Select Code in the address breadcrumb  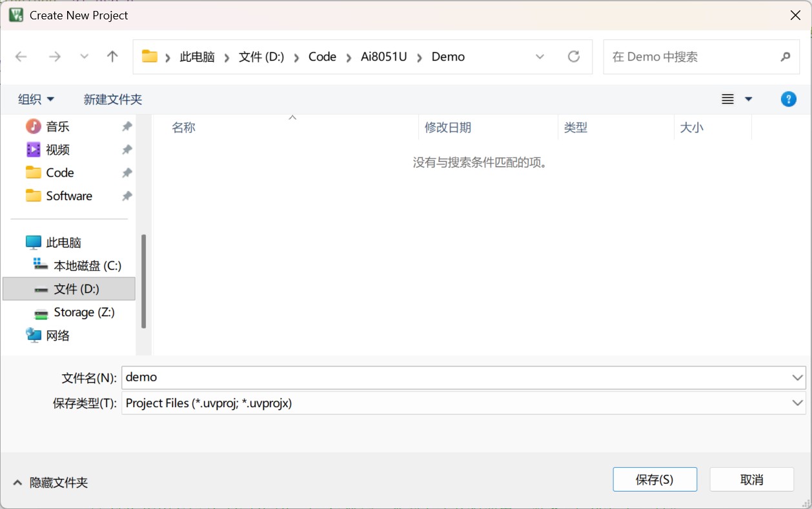(322, 57)
